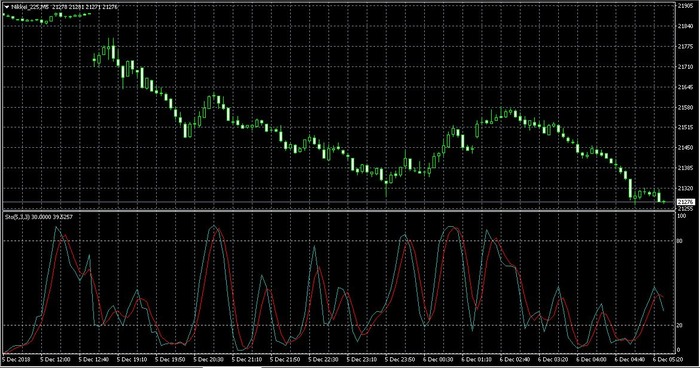Click the 6 Dec 05:20 time label
Image resolution: width=700 pixels, height=368 pixels.
[x=669, y=359]
